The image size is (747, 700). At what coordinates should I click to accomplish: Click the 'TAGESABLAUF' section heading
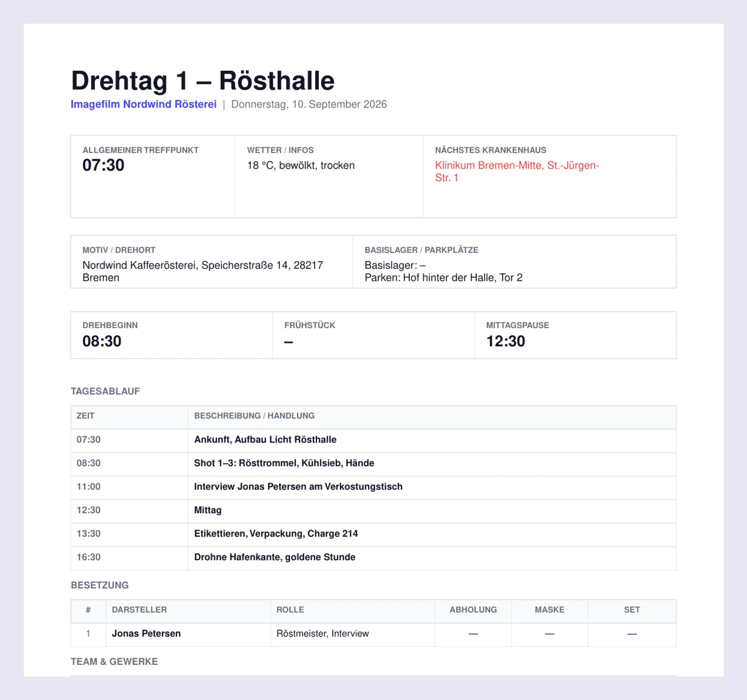pos(105,391)
